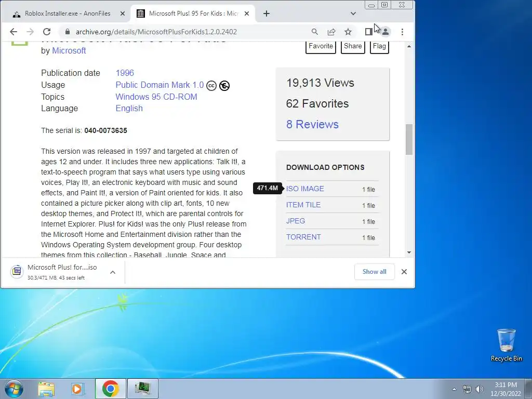The width and height of the screenshot is (532, 399).
Task: Click the browser forward arrow
Action: [x=30, y=32]
